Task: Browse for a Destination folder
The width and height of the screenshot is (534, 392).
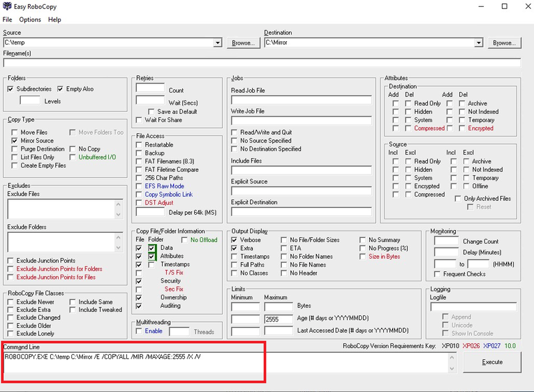Action: (x=505, y=42)
